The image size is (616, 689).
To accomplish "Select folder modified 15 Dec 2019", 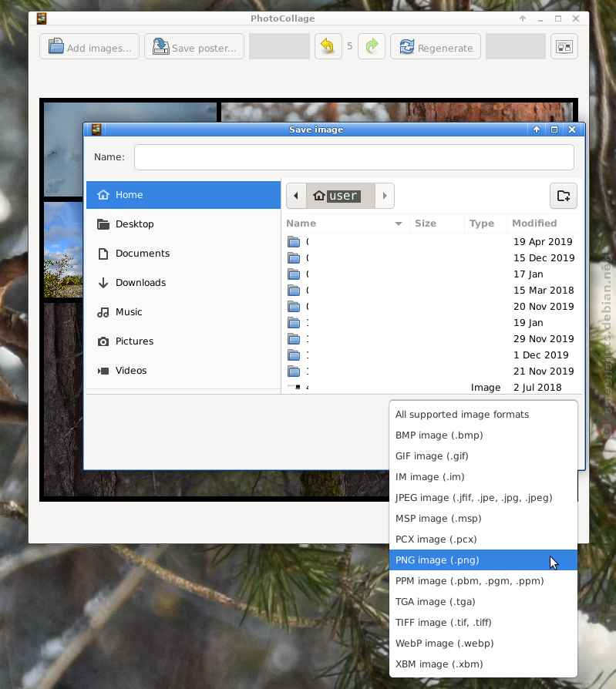I will pos(433,258).
